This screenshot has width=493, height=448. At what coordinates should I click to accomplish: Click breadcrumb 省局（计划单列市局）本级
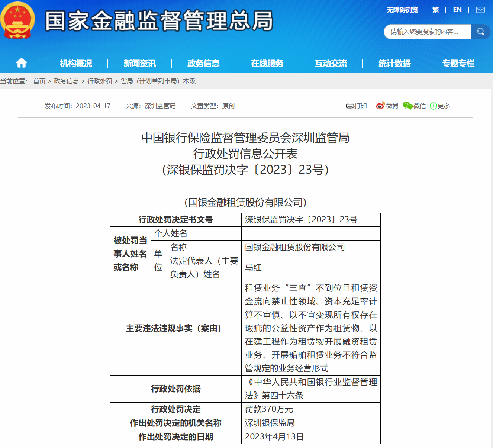tap(158, 81)
